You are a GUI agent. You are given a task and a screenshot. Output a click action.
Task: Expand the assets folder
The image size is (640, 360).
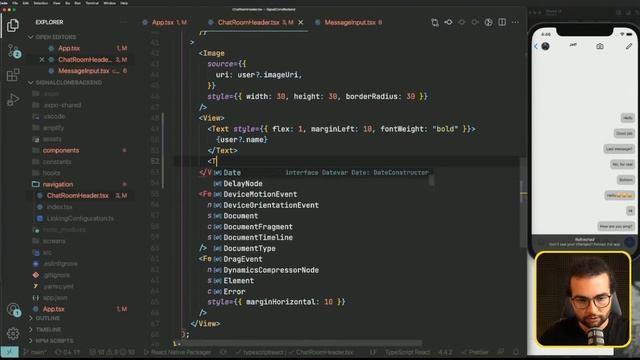[x=51, y=139]
